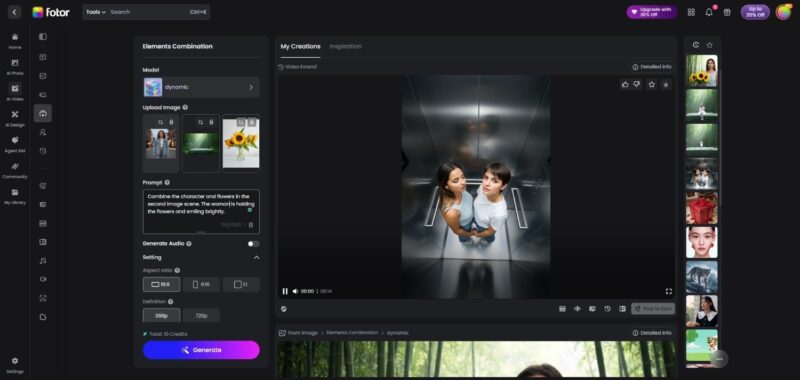Crop the first uploaded woman image

[x=161, y=122]
